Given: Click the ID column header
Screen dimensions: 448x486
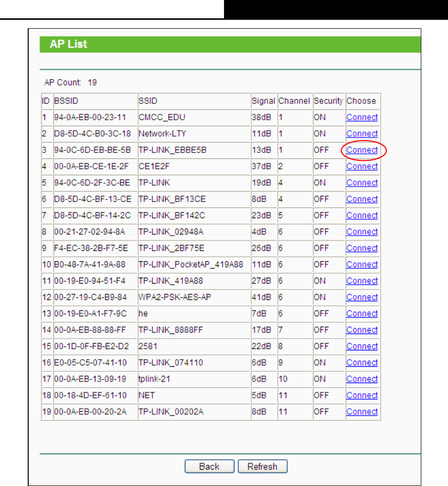Looking at the screenshot, I should pyautogui.click(x=45, y=101).
